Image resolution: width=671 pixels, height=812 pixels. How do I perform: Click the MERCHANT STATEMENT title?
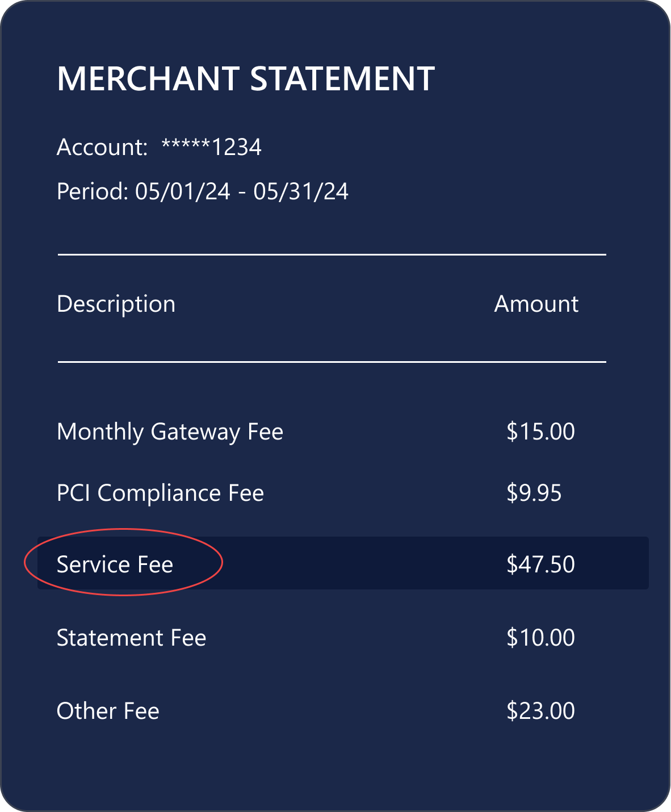[246, 78]
